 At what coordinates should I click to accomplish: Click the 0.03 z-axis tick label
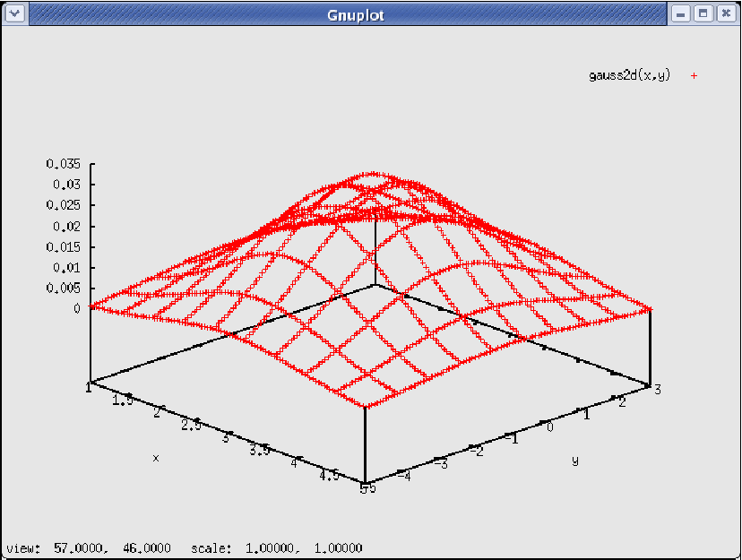(66, 185)
